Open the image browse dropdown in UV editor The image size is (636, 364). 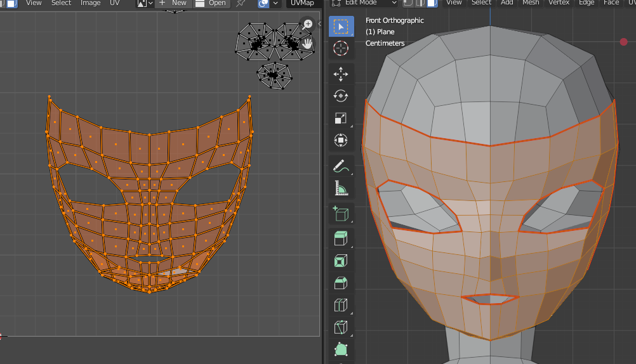(x=145, y=3)
